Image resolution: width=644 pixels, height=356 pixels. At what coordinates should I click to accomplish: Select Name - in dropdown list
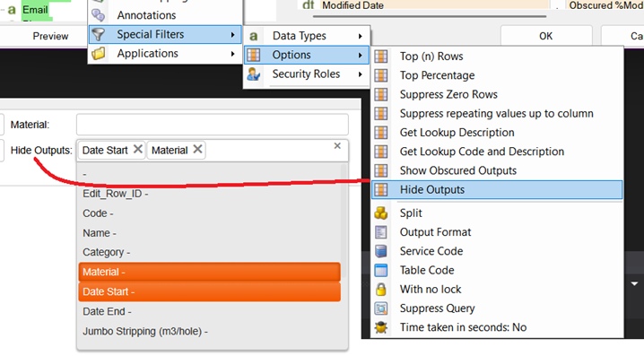tap(210, 233)
